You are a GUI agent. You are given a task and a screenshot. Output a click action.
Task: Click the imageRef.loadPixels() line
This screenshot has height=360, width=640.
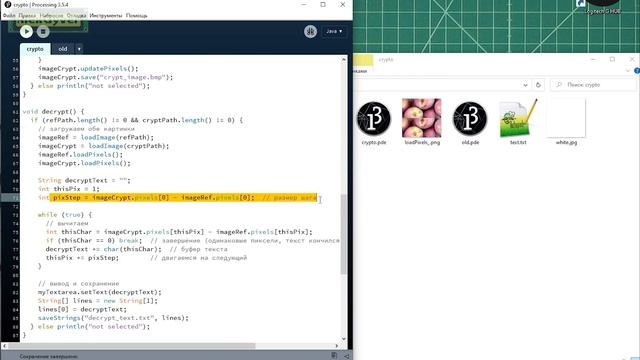(x=80, y=155)
